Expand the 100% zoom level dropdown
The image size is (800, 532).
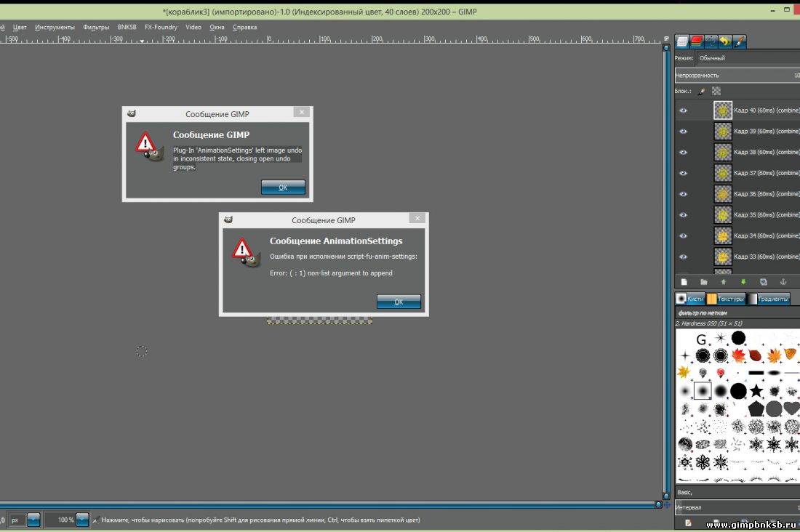82,520
